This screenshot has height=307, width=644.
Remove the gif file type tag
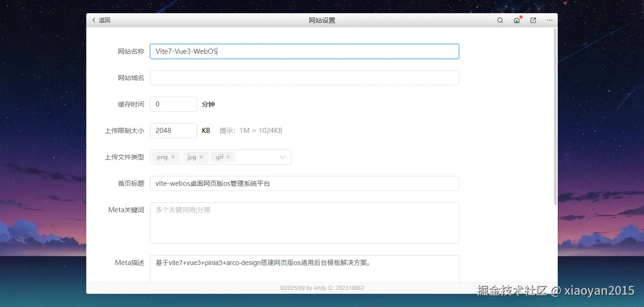click(x=228, y=157)
